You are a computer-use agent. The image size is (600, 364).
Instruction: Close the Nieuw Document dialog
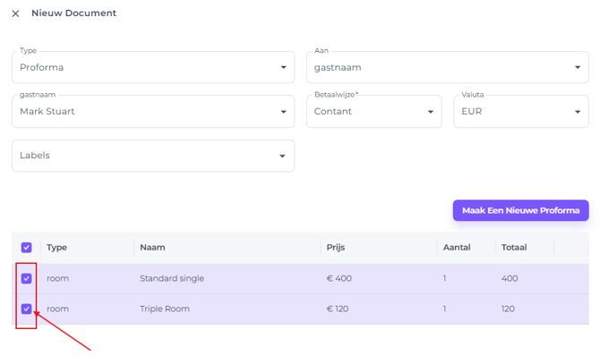[15, 13]
